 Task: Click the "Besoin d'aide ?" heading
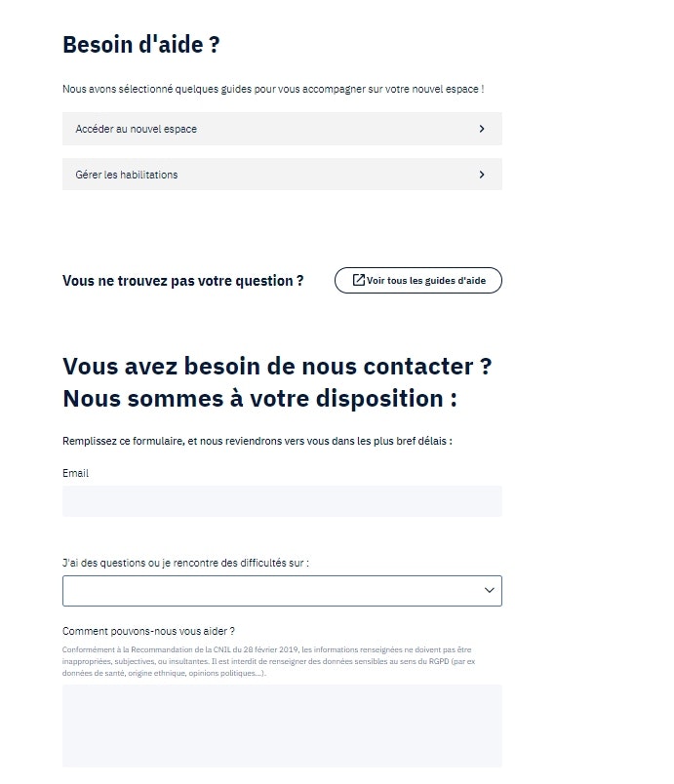click(140, 45)
